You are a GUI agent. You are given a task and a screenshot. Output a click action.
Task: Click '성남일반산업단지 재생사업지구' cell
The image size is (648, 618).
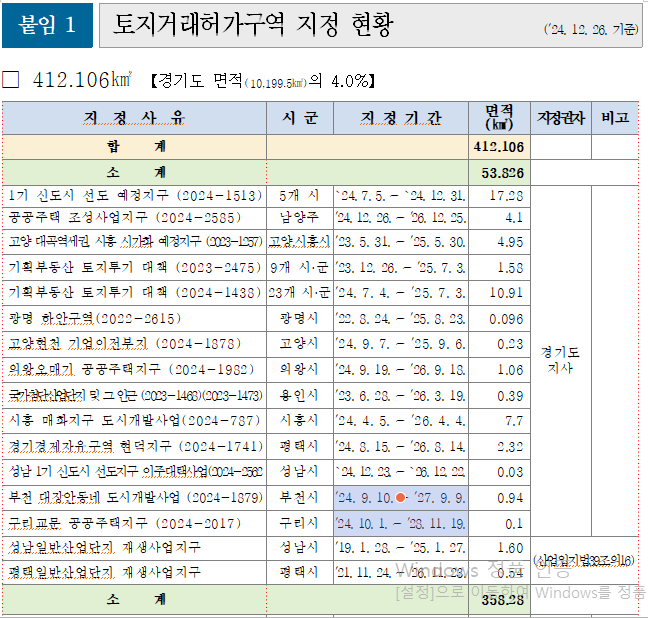(x=134, y=548)
